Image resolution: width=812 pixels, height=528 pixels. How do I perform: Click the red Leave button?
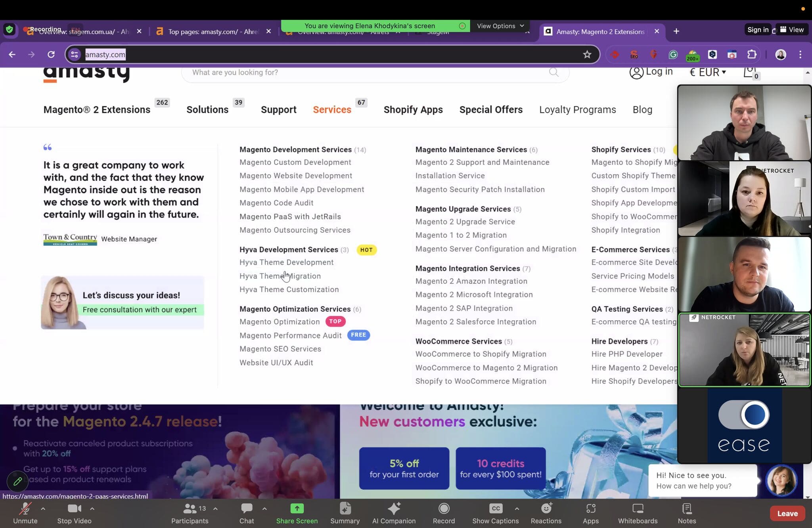(x=787, y=513)
